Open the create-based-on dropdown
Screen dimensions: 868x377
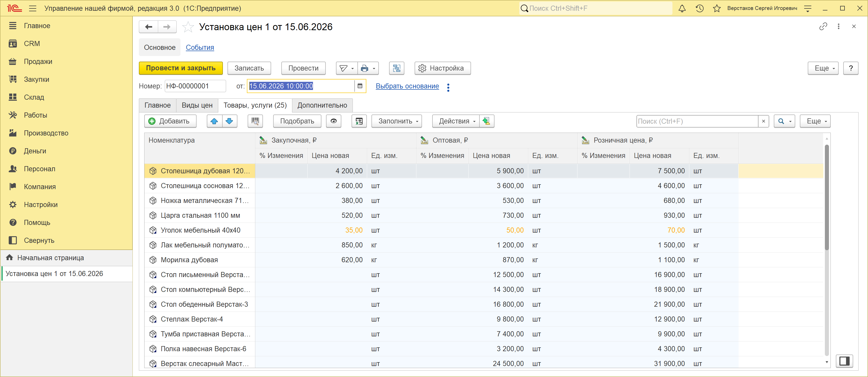click(x=347, y=68)
